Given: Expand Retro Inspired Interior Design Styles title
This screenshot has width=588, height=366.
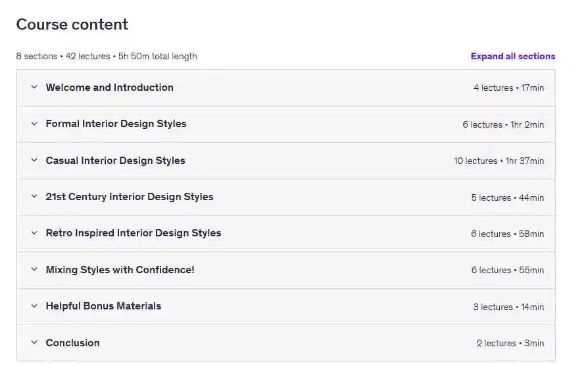Looking at the screenshot, I should click(x=134, y=233).
